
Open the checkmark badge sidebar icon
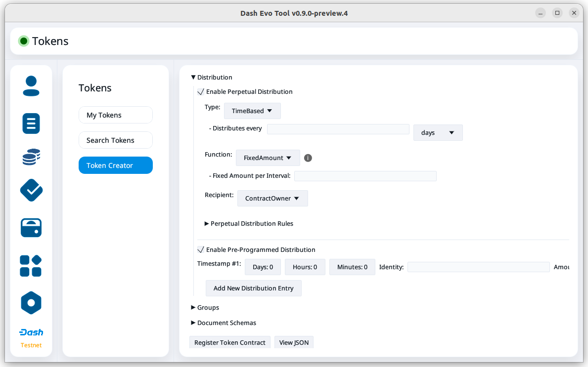(x=31, y=190)
